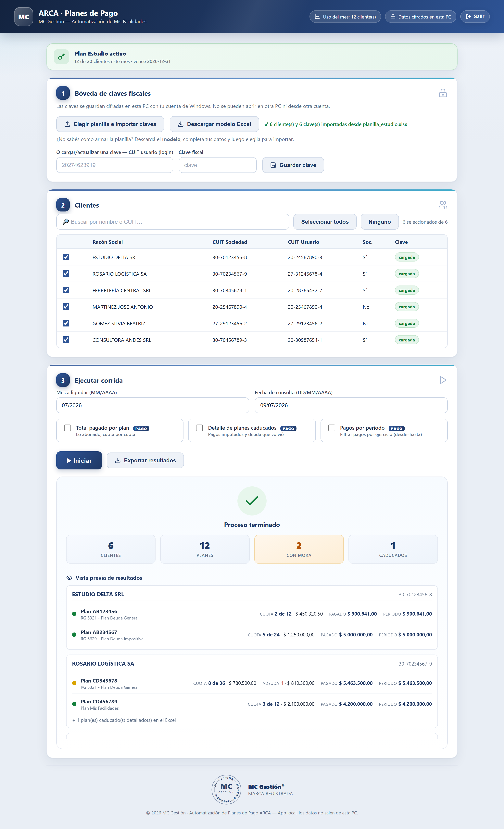Screen dimensions: 504x829
Task: Click the Clave column header
Action: coord(401,242)
